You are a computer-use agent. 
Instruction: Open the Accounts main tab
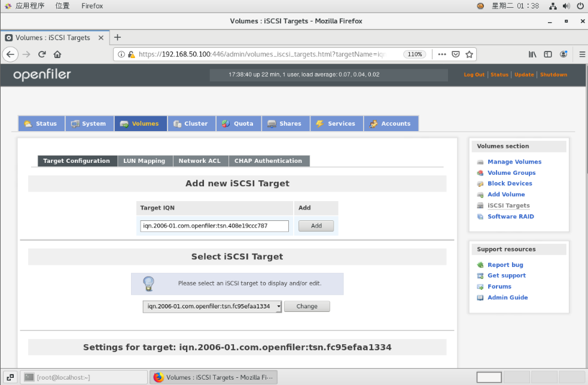click(x=391, y=123)
